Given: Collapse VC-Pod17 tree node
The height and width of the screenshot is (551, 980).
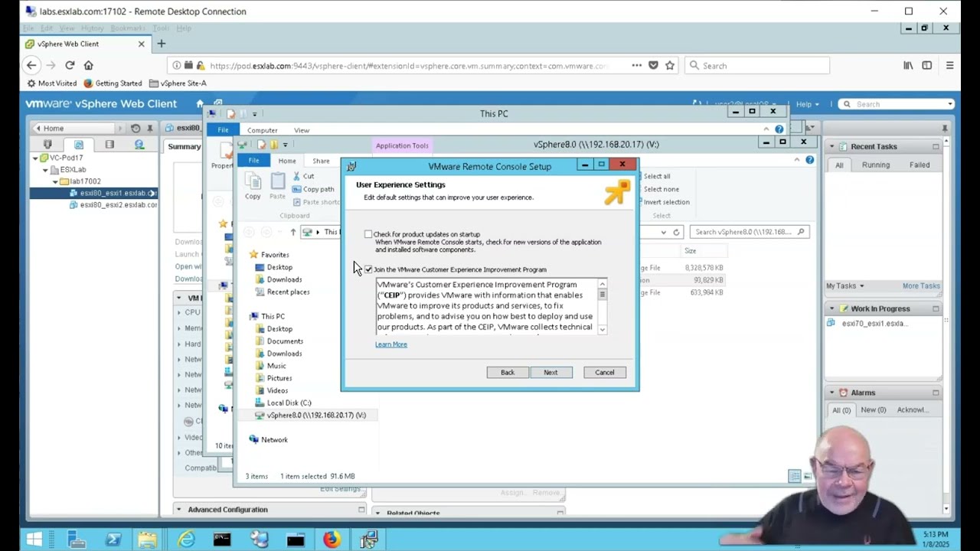Looking at the screenshot, I should coord(35,158).
